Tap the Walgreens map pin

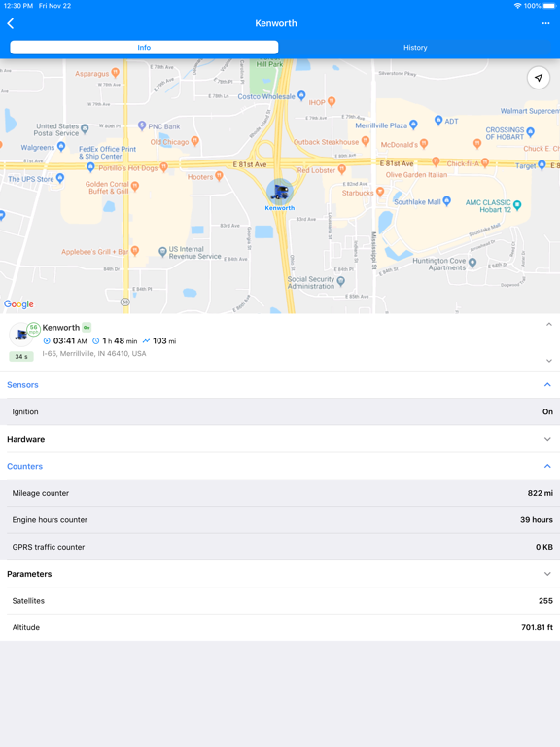coord(61,147)
